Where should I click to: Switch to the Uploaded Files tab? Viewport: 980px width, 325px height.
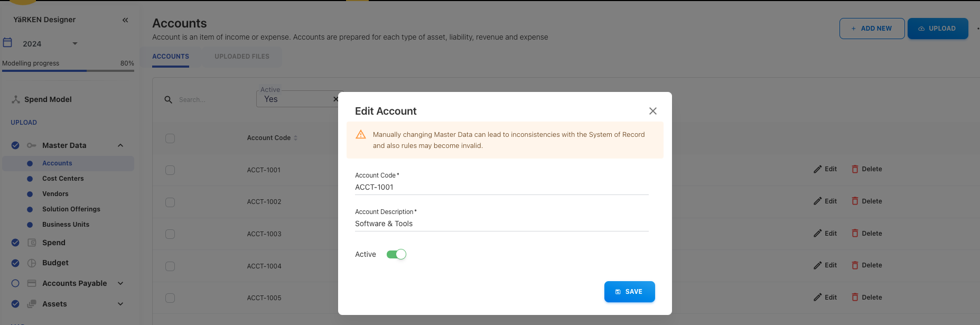(x=241, y=57)
